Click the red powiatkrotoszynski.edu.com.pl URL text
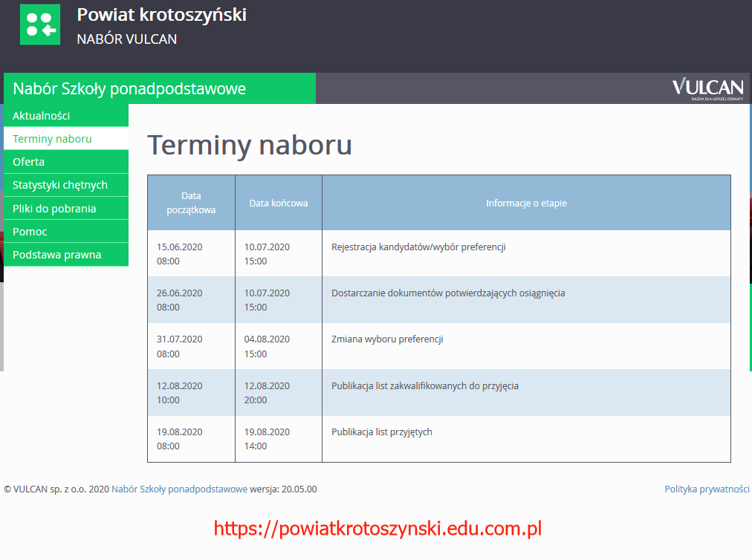The height and width of the screenshot is (560, 752). [377, 528]
